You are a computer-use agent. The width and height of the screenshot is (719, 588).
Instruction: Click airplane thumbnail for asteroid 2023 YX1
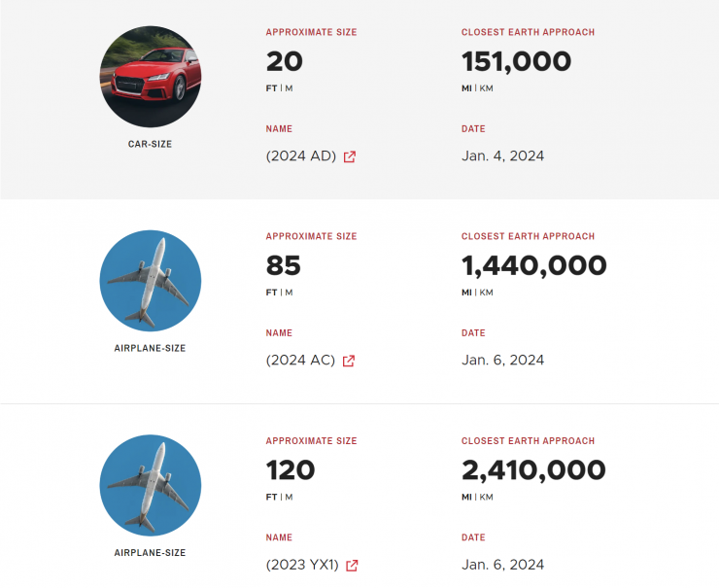click(x=151, y=485)
